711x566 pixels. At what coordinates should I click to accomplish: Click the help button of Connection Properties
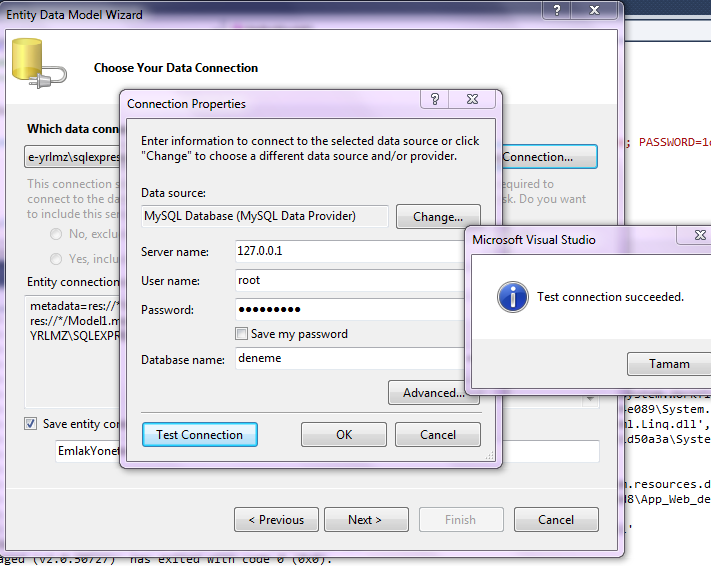[434, 99]
